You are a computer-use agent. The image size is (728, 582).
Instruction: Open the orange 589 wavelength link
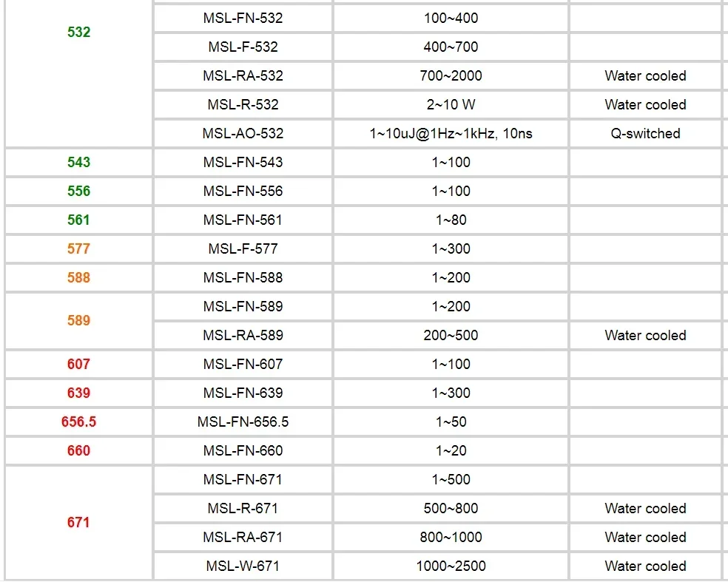click(78, 320)
